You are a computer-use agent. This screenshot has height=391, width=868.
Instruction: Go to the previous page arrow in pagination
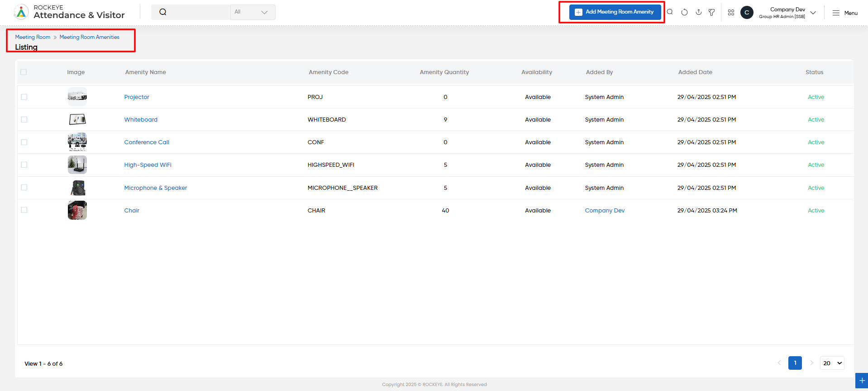coord(779,363)
